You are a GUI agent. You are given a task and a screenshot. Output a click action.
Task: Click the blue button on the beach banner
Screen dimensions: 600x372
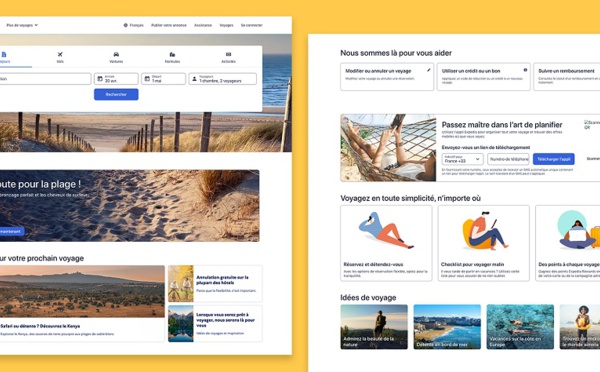pos(11,232)
